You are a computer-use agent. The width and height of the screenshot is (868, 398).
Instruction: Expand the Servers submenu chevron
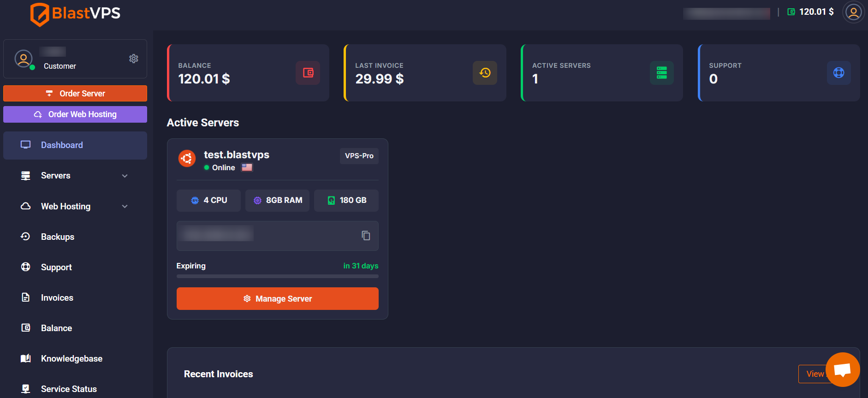(125, 176)
